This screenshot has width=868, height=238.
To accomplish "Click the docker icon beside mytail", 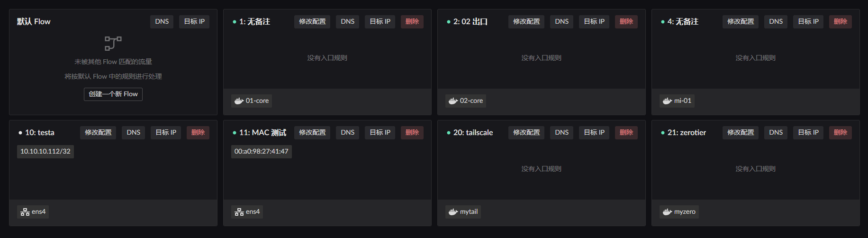I will [x=453, y=212].
